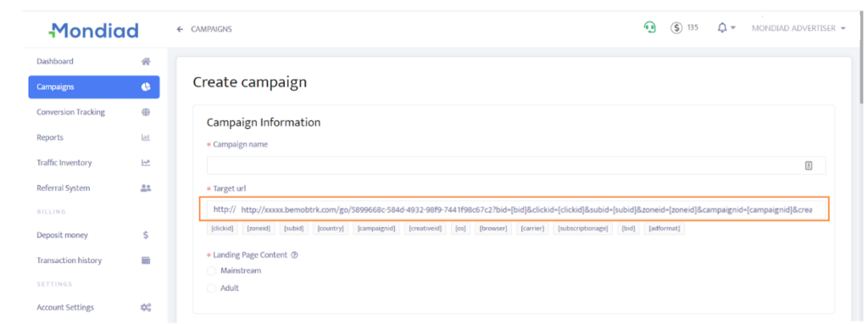Click the Landing Page Content help icon
The height and width of the screenshot is (324, 868).
294,255
